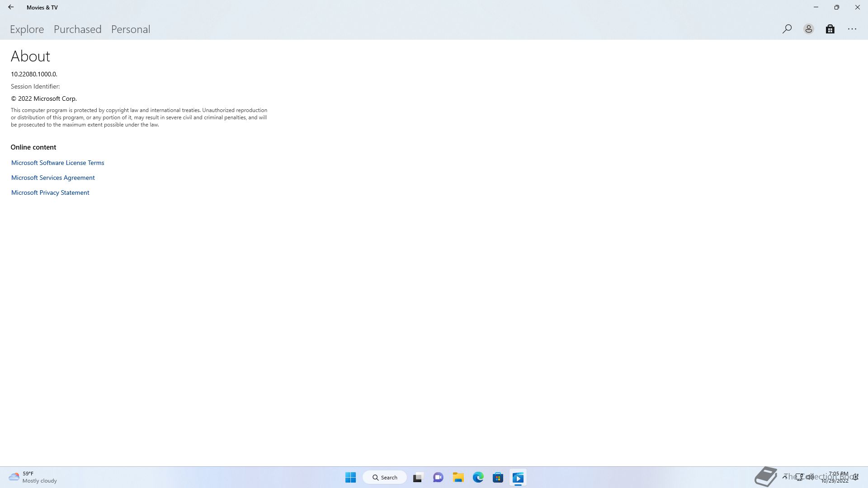Click the Session Identifier label
Image resolution: width=868 pixels, height=488 pixels.
click(35, 86)
